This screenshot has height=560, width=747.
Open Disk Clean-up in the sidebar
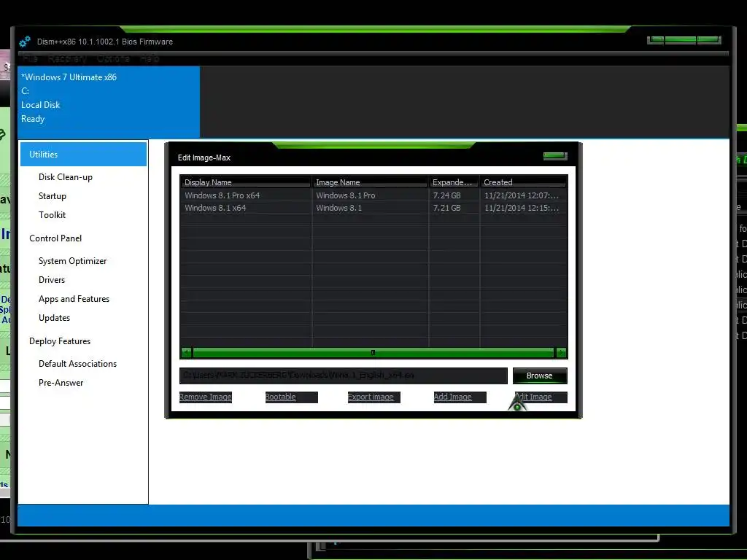pyautogui.click(x=65, y=177)
